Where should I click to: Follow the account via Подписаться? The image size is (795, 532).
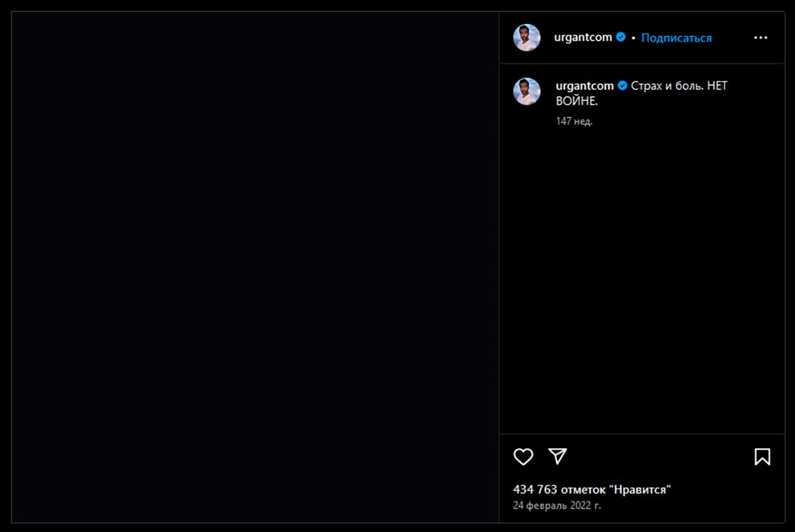(x=676, y=38)
